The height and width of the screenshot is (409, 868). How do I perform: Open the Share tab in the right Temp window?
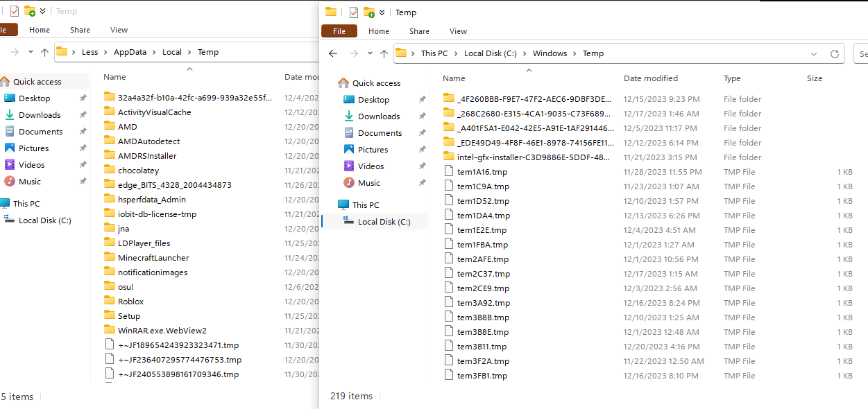pos(419,31)
